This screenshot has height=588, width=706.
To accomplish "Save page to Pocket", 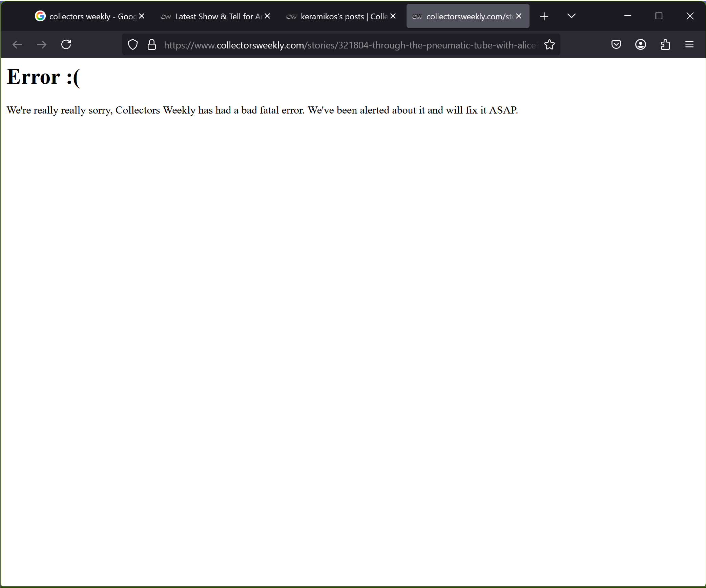I will click(616, 44).
